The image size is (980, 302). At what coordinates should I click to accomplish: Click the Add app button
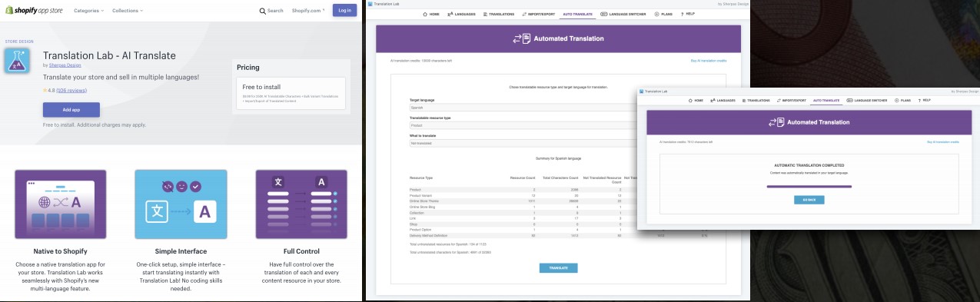pyautogui.click(x=71, y=110)
